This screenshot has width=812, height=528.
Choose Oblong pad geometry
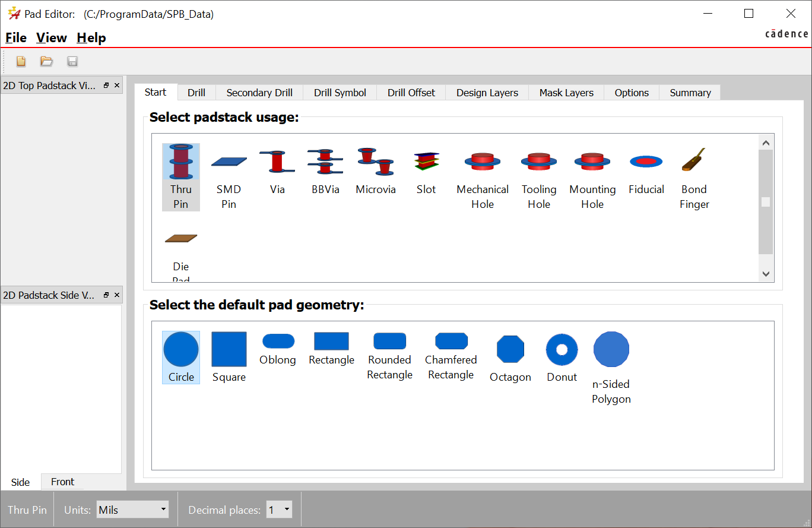coord(278,349)
